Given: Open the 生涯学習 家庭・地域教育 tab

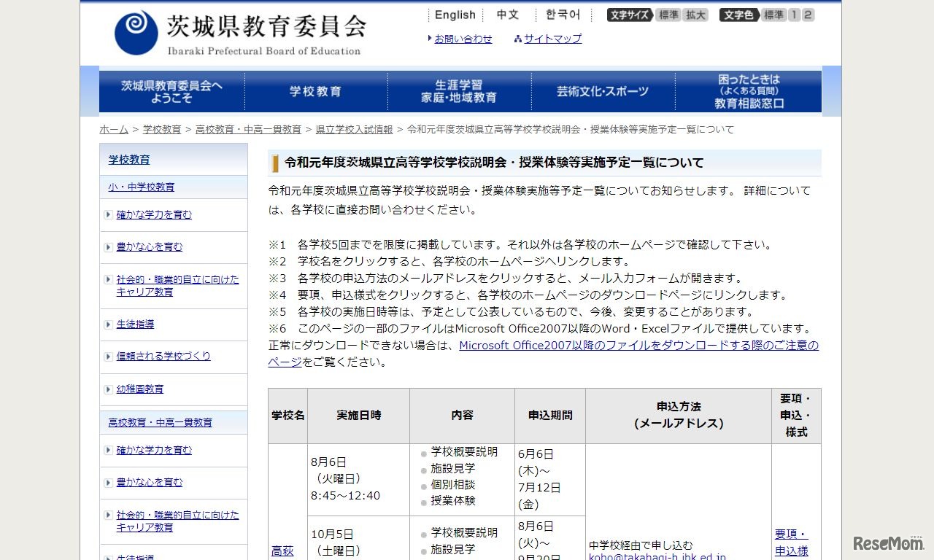Looking at the screenshot, I should [x=458, y=91].
